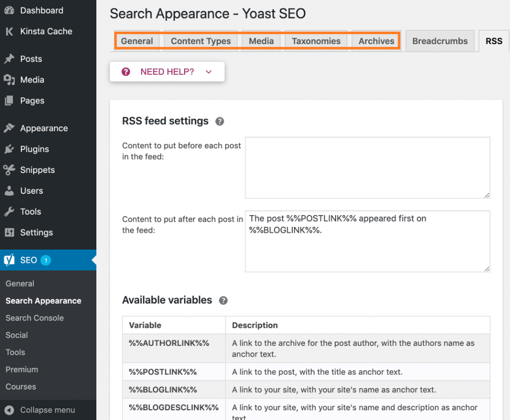Viewport: 510px width, 420px height.
Task: Select the %%BLOGDESCLINK%% variable cell
Action: [174, 409]
